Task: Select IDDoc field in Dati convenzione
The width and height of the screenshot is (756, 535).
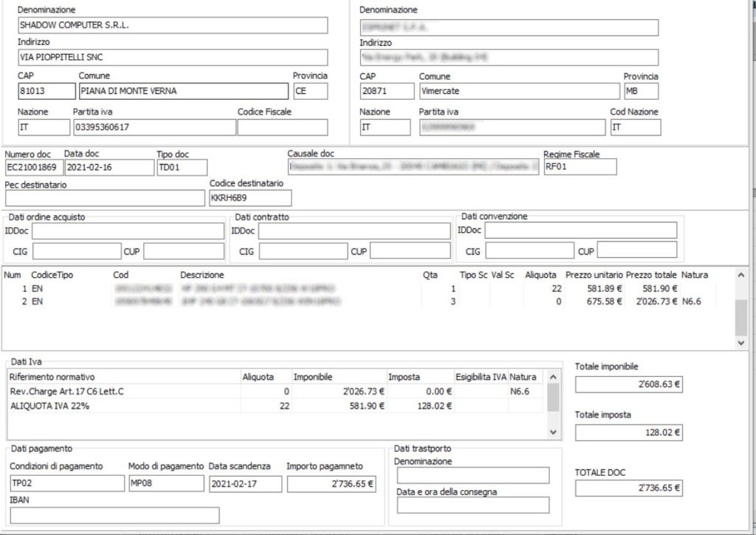Action: (580, 231)
